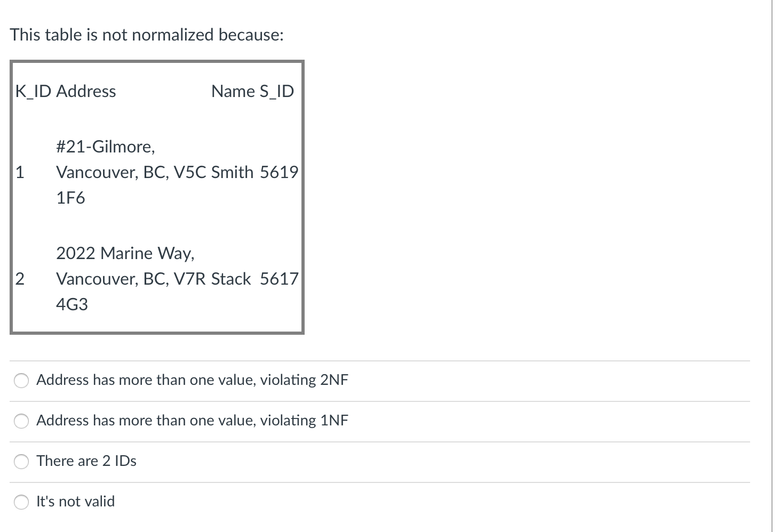This screenshot has width=780, height=532.
Task: Click the 'It's not valid' answer row
Action: (75, 501)
